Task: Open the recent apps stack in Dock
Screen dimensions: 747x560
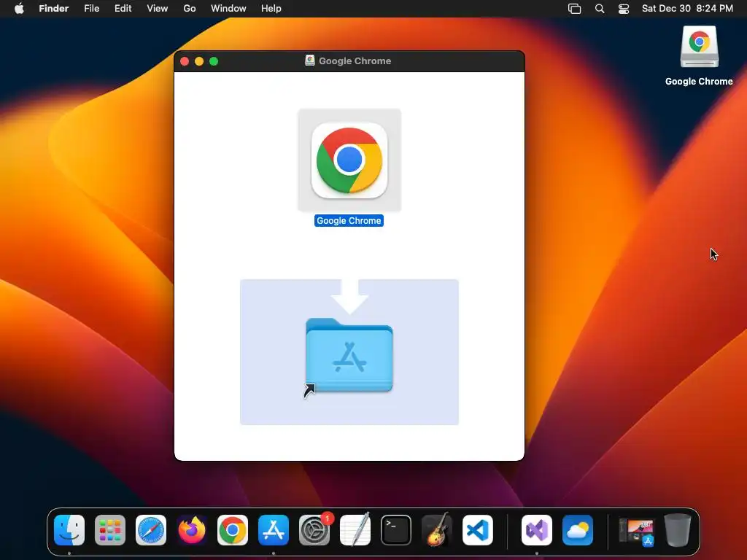Action: [x=636, y=532]
